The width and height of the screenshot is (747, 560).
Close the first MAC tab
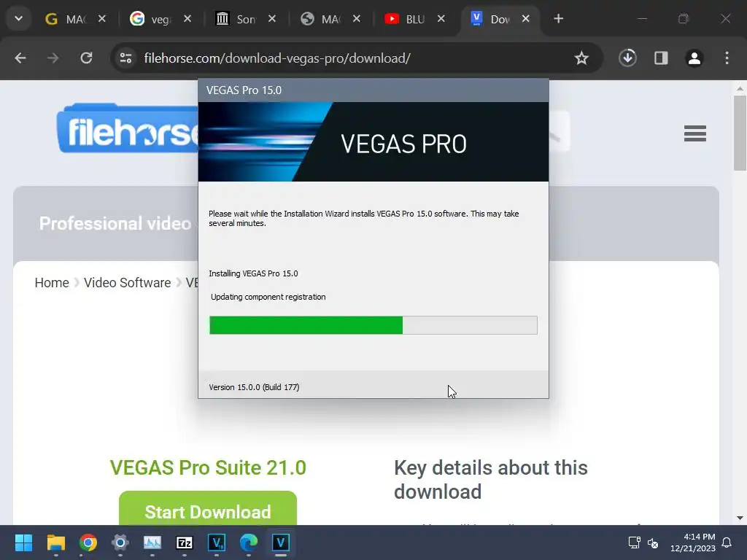coord(102,18)
